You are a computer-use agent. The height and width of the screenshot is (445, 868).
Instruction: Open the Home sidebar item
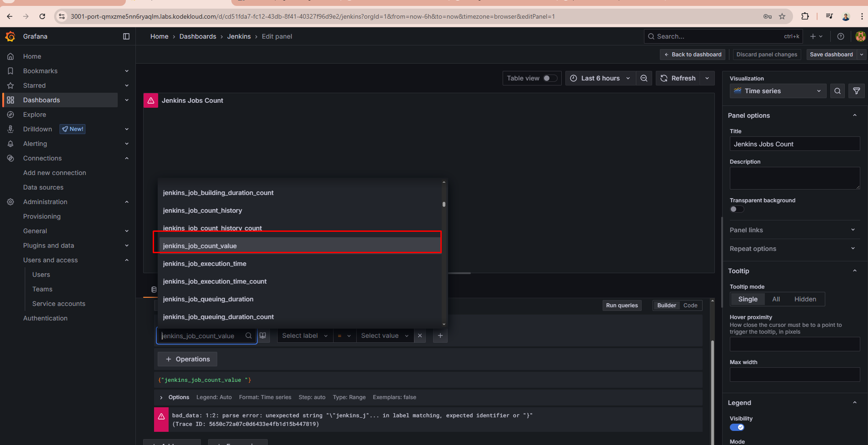coord(32,56)
